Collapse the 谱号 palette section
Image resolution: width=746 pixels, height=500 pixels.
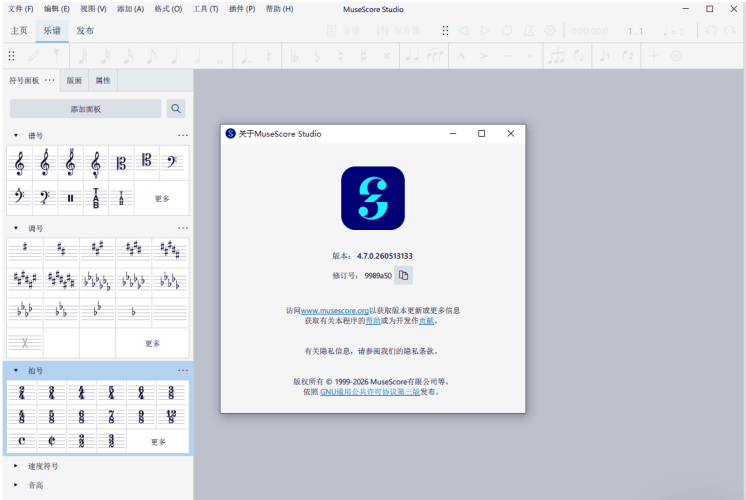(x=16, y=136)
